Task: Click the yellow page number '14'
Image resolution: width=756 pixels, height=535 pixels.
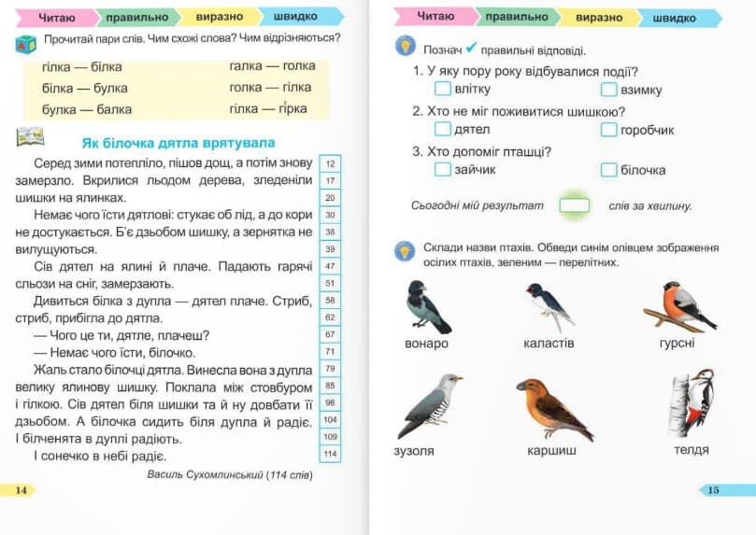Action: click(x=21, y=490)
